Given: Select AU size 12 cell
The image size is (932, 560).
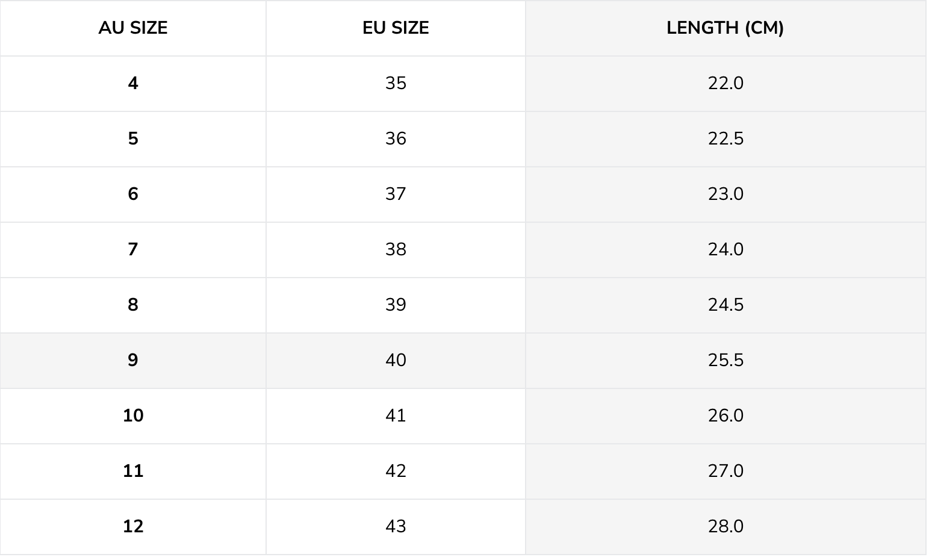Looking at the screenshot, I should pyautogui.click(x=133, y=526).
